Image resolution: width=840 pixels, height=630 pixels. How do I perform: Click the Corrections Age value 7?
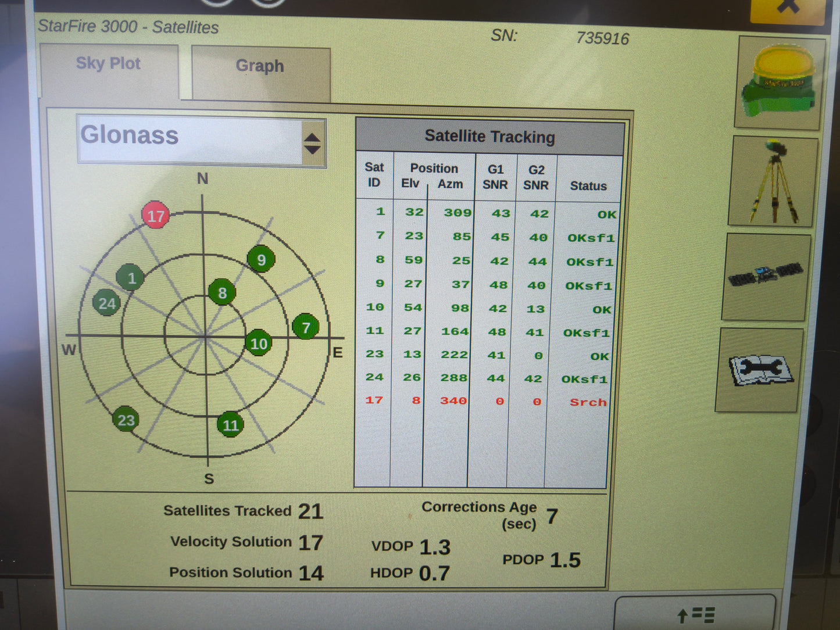coord(552,516)
